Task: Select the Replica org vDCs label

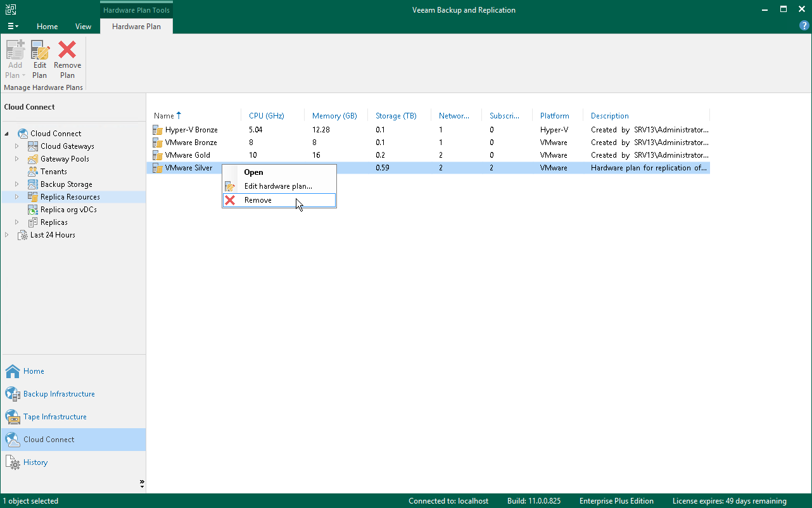Action: point(68,210)
